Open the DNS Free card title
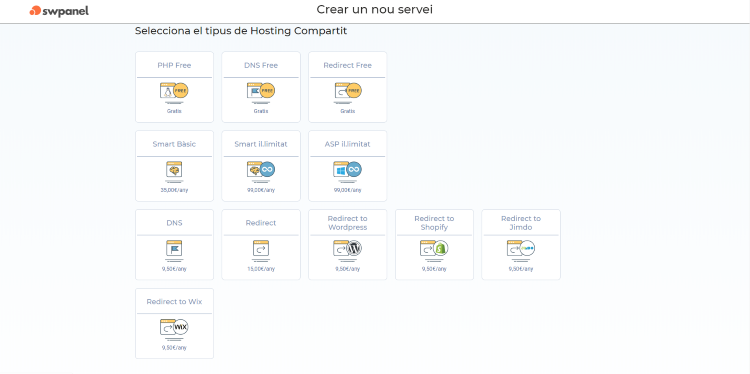 (x=261, y=65)
